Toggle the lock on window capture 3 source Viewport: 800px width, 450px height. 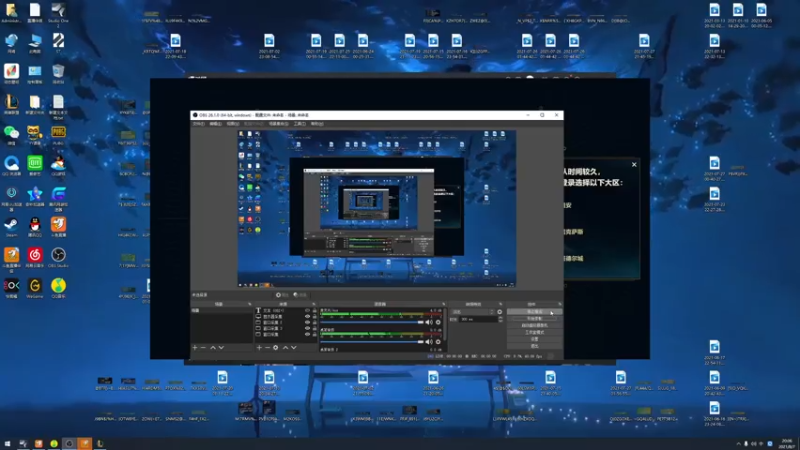pos(314,329)
